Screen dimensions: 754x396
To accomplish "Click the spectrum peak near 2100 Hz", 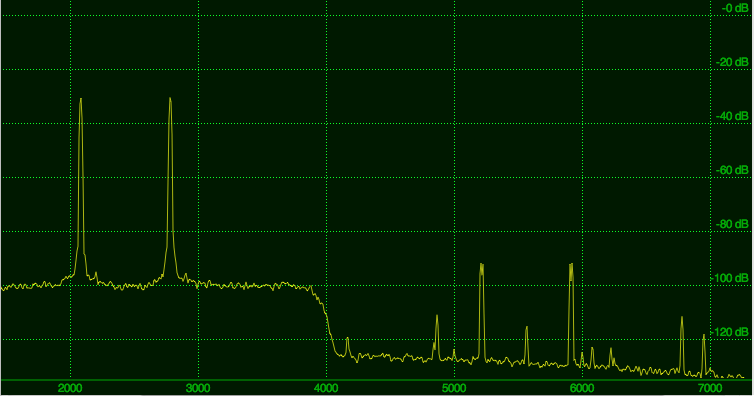I will [x=81, y=187].
